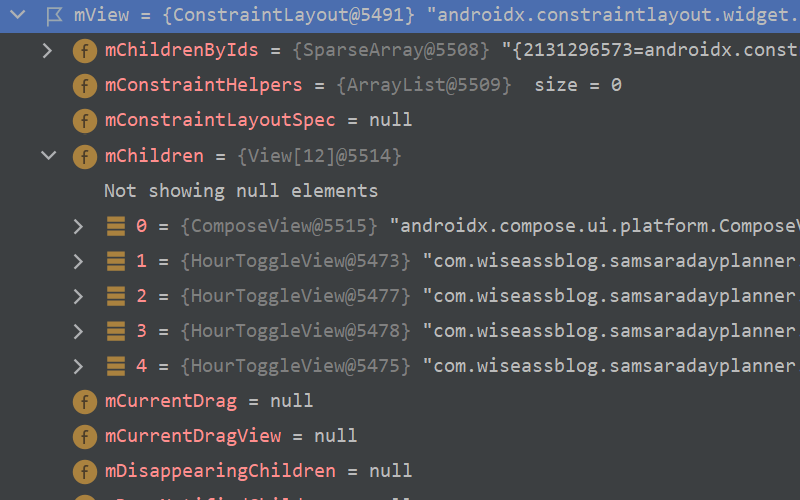
Task: Select the 'Not showing null elements' message
Action: (x=241, y=191)
